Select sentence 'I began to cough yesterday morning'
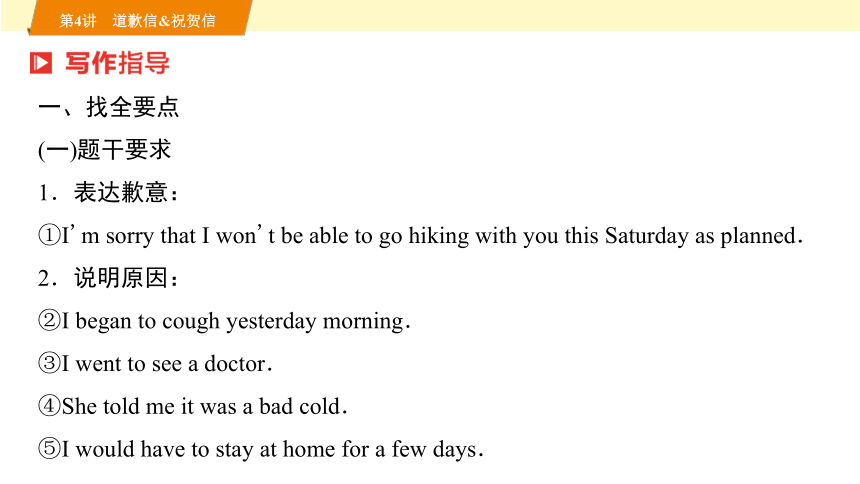 236,321
